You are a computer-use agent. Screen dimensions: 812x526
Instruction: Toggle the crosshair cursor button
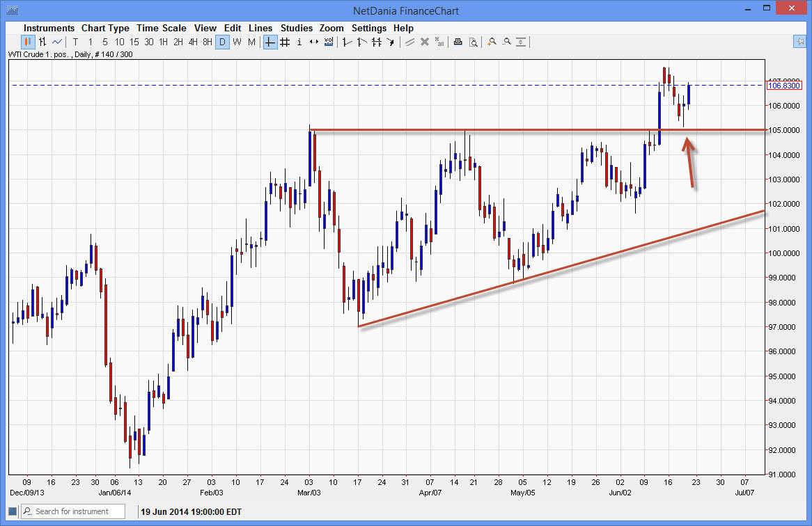pyautogui.click(x=270, y=42)
